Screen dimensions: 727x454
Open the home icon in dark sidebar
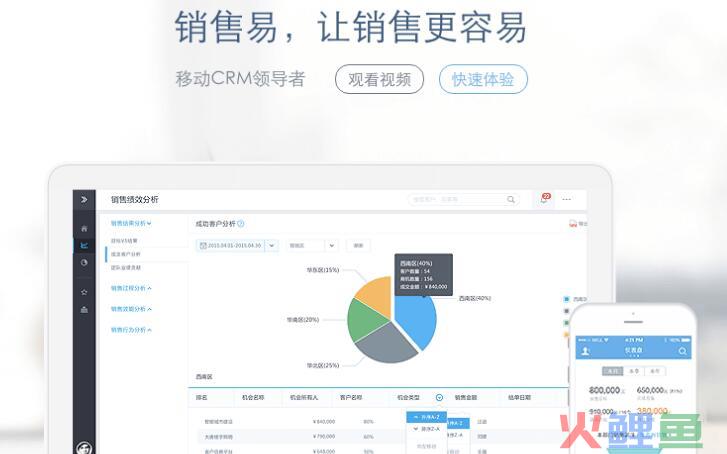[84, 229]
